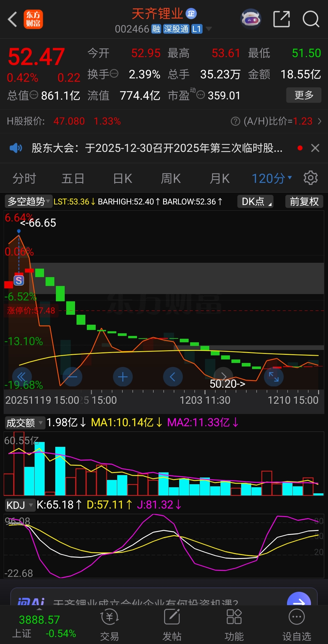Viewport: 328px width, 644px height.
Task: Tap the volume chart area
Action: [164, 464]
